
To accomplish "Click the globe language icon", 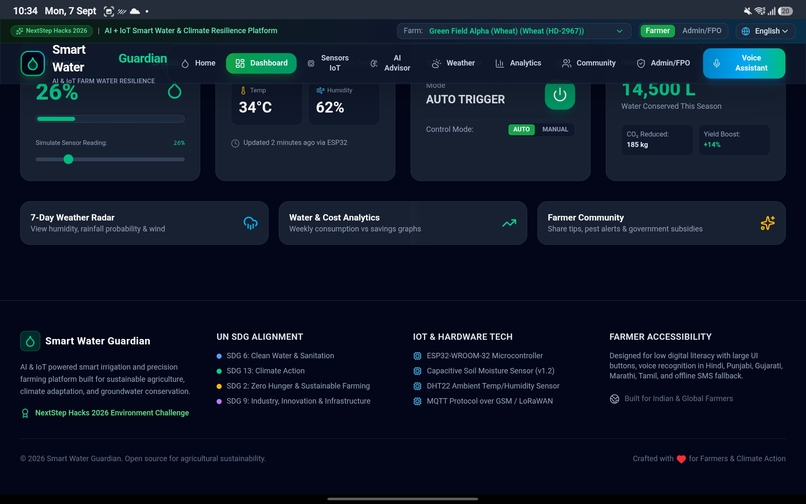I will 746,31.
